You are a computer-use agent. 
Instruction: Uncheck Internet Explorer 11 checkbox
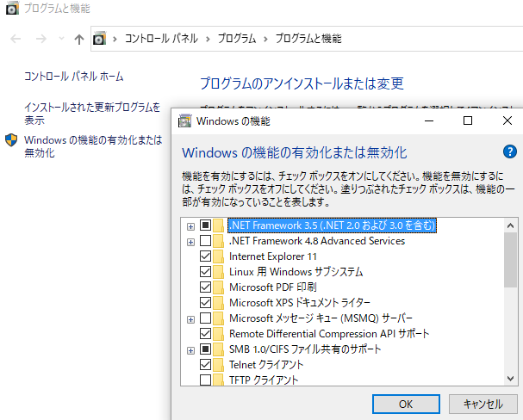[205, 256]
